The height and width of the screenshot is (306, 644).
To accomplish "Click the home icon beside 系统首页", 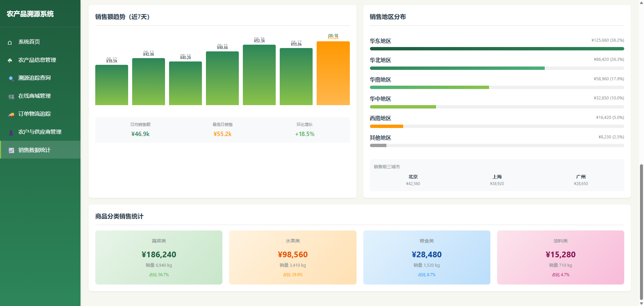I will point(10,42).
